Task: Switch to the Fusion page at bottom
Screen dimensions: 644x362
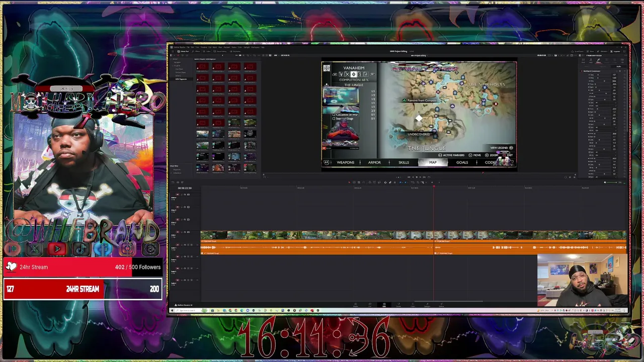Action: pos(398,305)
